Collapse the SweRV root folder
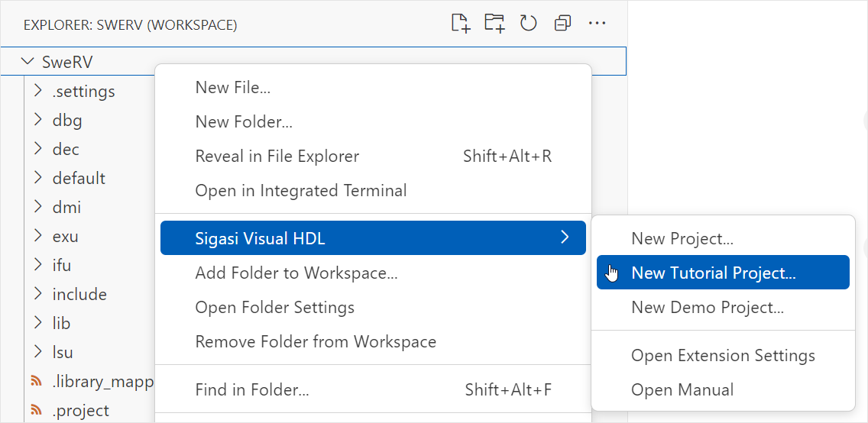Image resolution: width=868 pixels, height=423 pixels. 27,61
